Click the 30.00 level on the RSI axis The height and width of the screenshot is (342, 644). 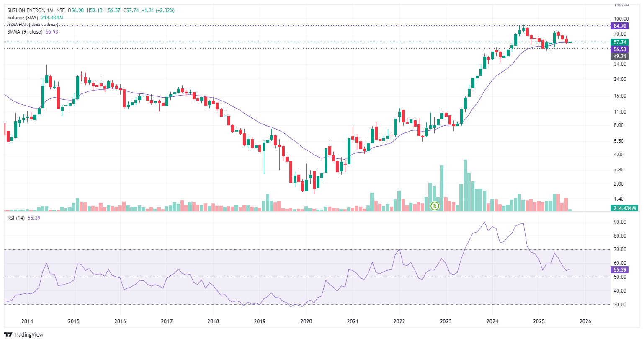[x=620, y=305]
